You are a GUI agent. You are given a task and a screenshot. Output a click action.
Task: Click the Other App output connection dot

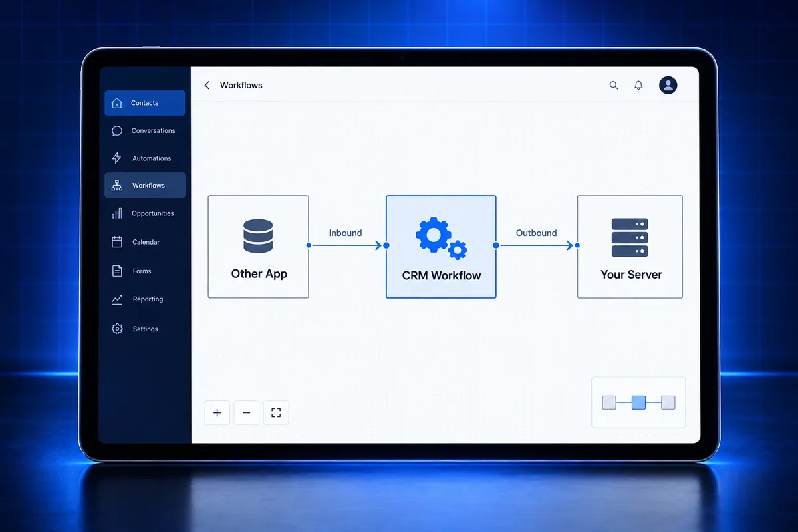[x=309, y=246]
